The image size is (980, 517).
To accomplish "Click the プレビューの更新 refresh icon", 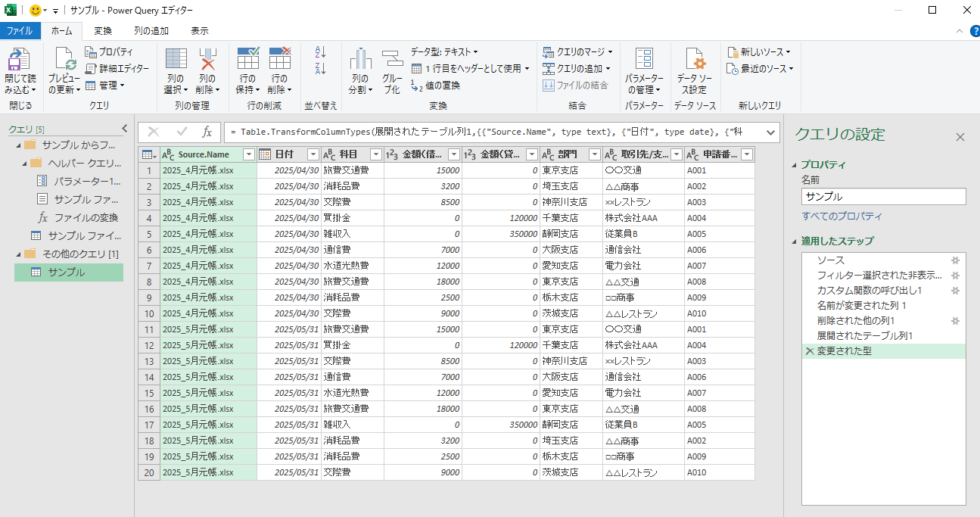I will [x=64, y=61].
